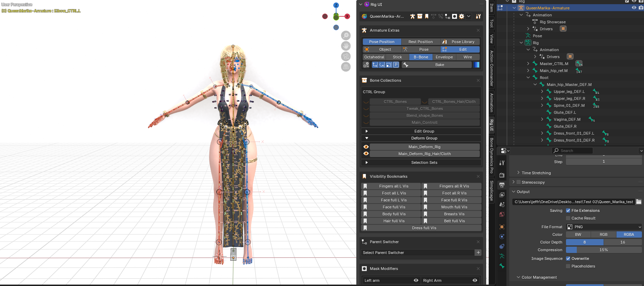Toggle the rotation keying icon
Screen dimensions: 644x286
point(382,65)
